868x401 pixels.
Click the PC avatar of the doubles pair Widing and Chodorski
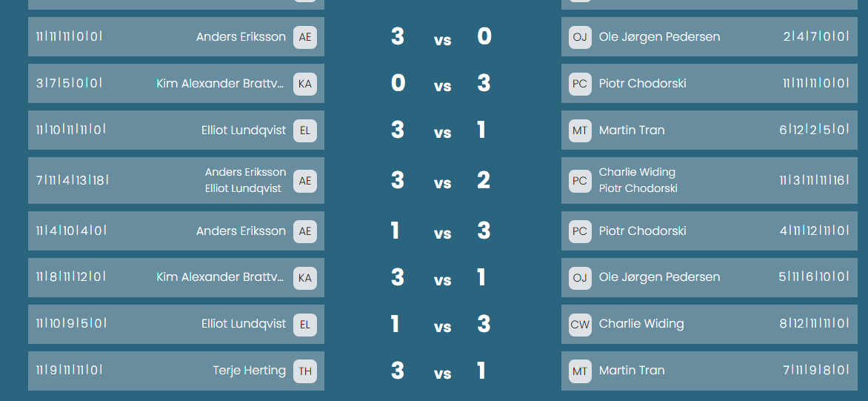(580, 181)
